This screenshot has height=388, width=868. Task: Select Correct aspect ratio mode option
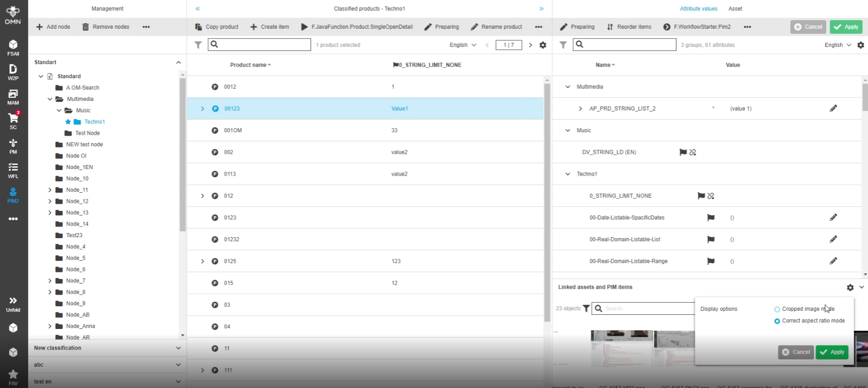click(777, 321)
